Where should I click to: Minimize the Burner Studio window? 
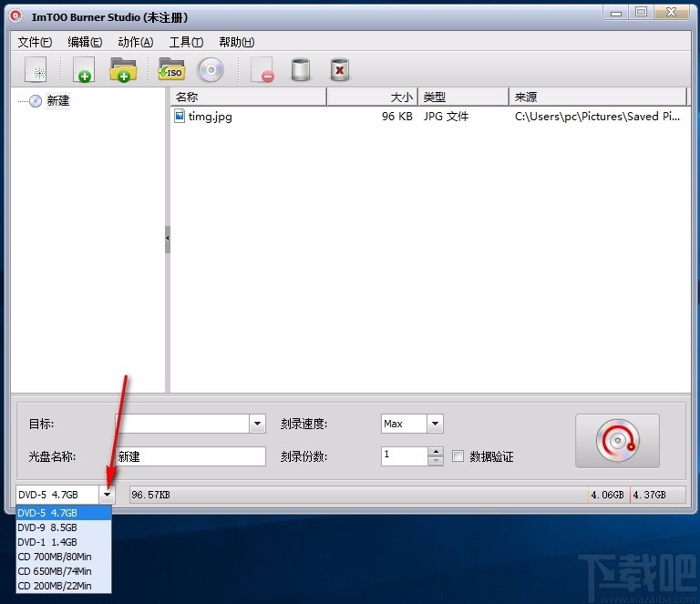tap(615, 13)
